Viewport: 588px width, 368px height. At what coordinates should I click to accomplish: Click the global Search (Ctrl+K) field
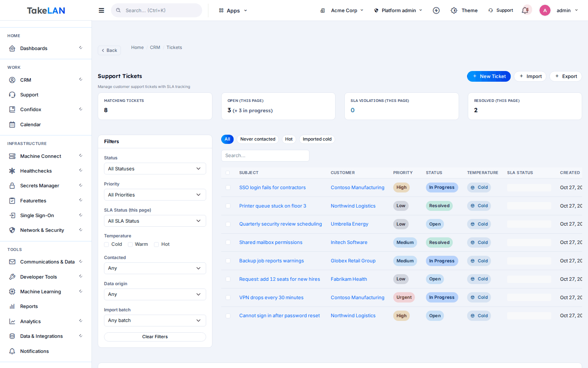coord(157,10)
